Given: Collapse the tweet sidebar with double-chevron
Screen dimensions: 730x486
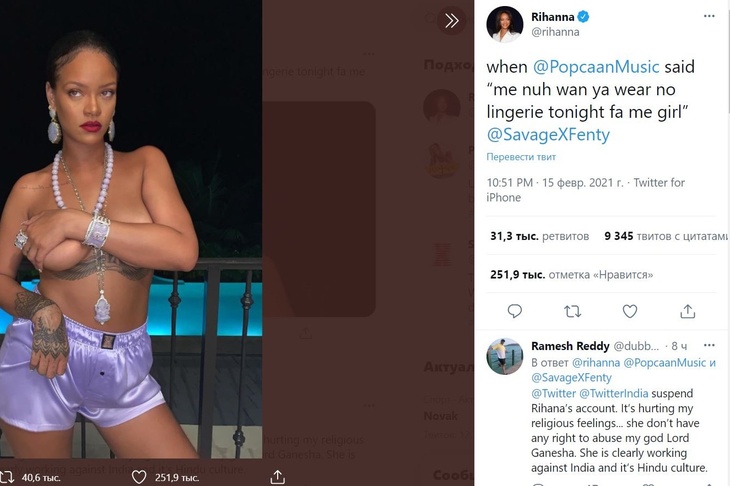Looking at the screenshot, I should coord(452,21).
